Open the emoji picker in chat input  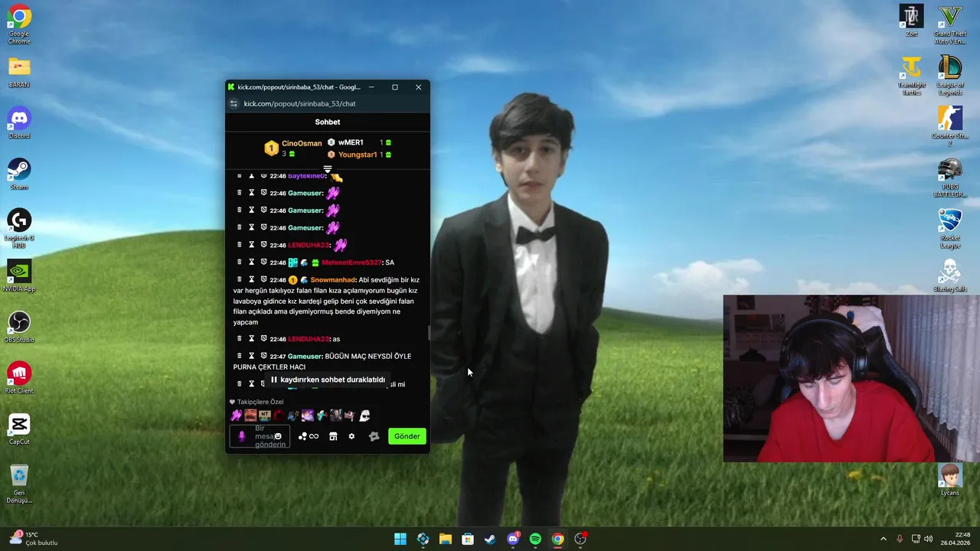pos(278,436)
